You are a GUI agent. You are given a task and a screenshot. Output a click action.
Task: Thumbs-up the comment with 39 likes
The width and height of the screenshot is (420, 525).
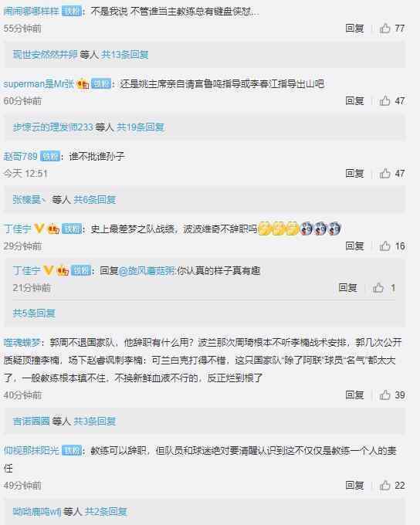(x=384, y=395)
